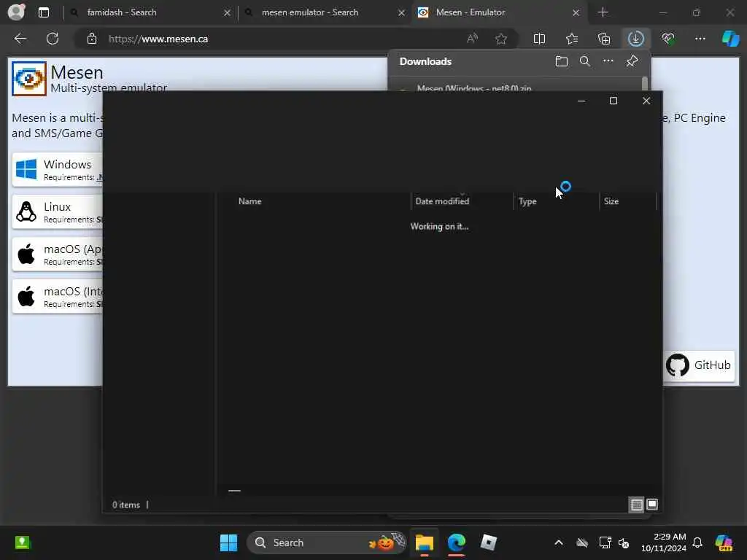Viewport: 747px width, 560px height.
Task: Click the taskbar Search box
Action: [x=326, y=542]
